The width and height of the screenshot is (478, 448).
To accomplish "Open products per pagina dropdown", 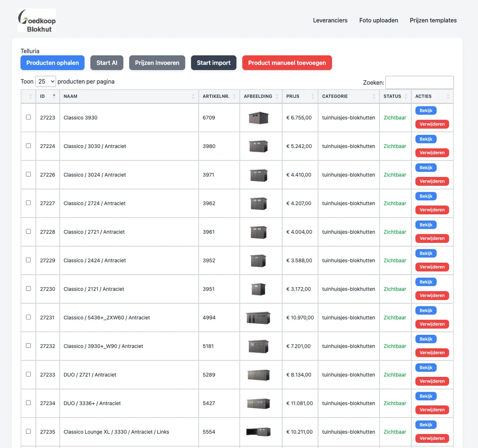I will (46, 81).
